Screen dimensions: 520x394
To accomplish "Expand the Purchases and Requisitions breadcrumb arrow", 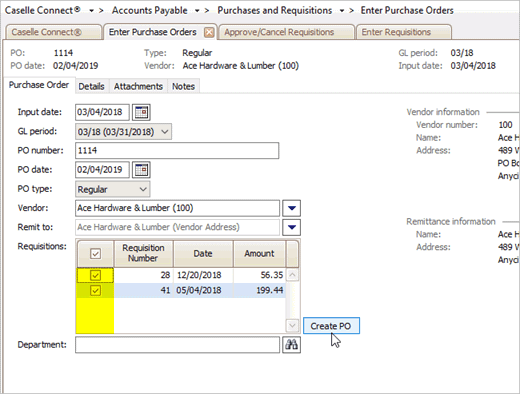I will [342, 11].
